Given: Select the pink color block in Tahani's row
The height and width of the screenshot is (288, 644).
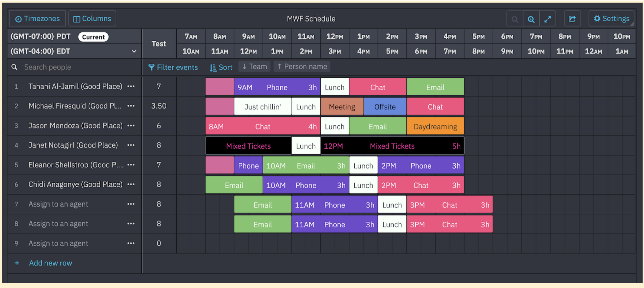Looking at the screenshot, I should click(219, 86).
